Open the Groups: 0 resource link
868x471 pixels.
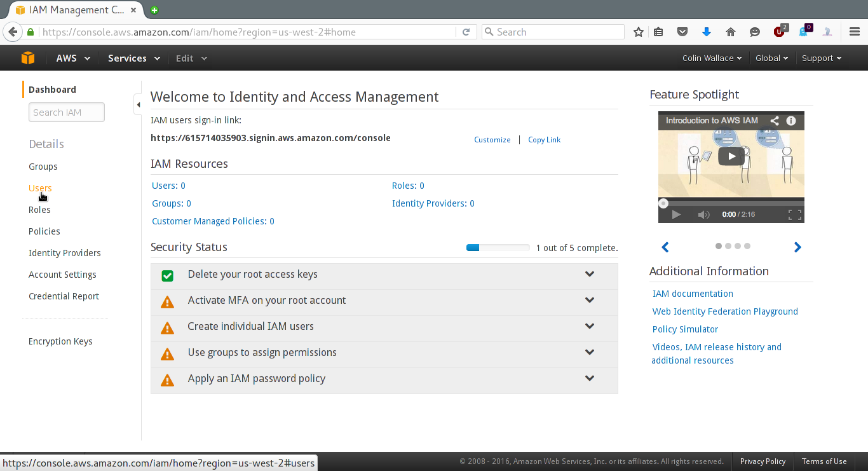click(x=172, y=203)
